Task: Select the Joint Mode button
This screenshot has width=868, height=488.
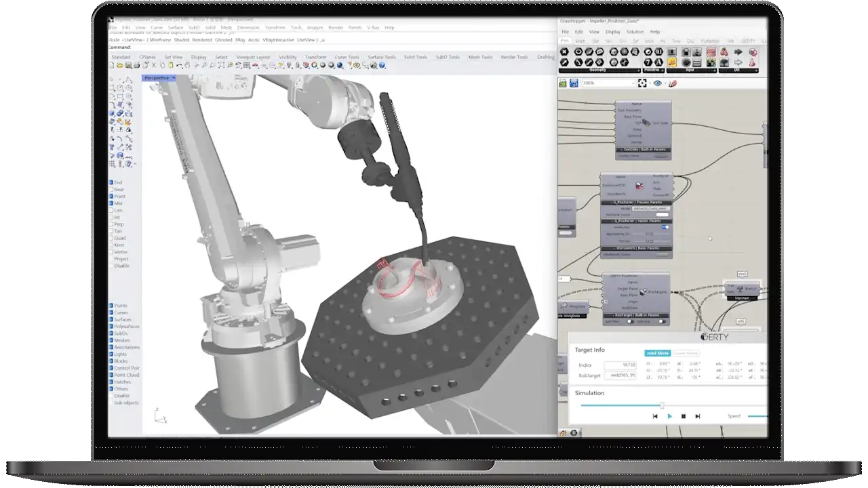Action: 657,353
